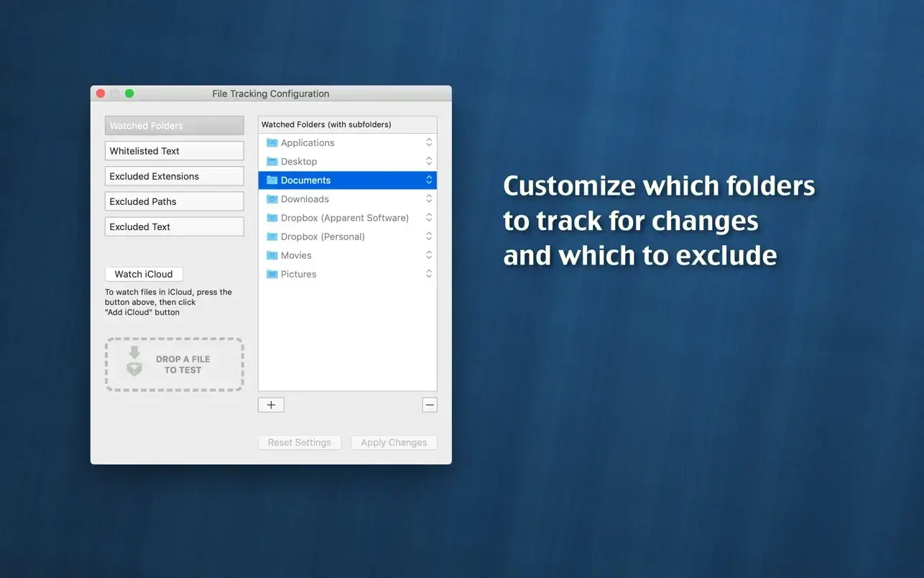Switch to the Whitelisted Text section
This screenshot has width=924, height=578.
pyautogui.click(x=175, y=151)
